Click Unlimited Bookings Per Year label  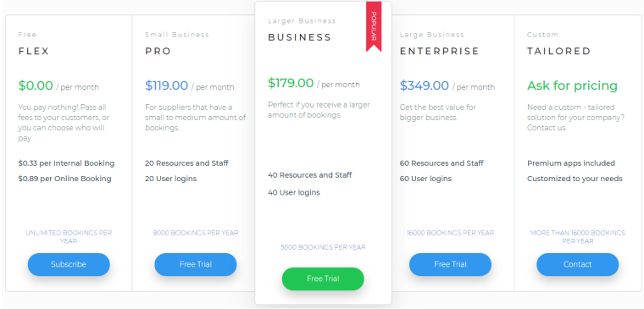(69, 237)
